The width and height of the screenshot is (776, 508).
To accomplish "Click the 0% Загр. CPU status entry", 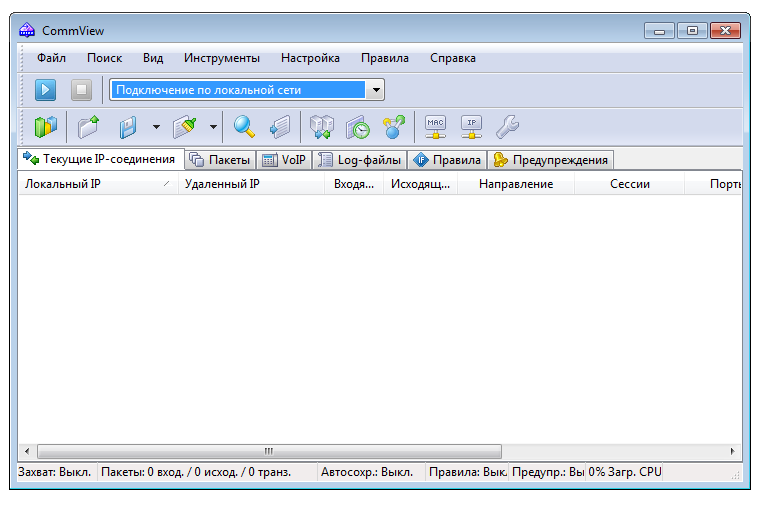I will [625, 472].
